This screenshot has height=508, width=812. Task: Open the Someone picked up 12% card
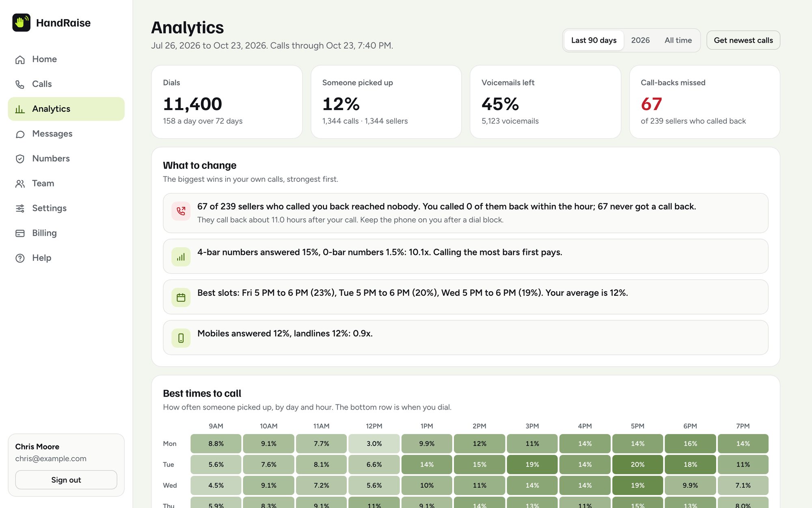click(x=386, y=102)
